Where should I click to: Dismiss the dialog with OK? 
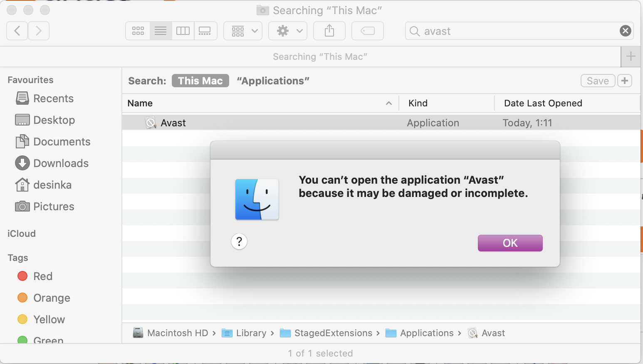pyautogui.click(x=510, y=243)
